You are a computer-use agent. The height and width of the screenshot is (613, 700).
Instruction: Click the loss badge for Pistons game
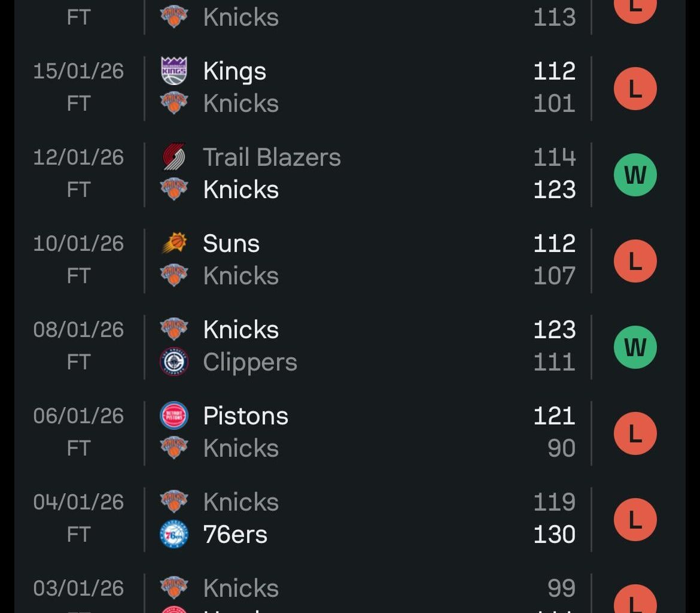click(x=635, y=433)
